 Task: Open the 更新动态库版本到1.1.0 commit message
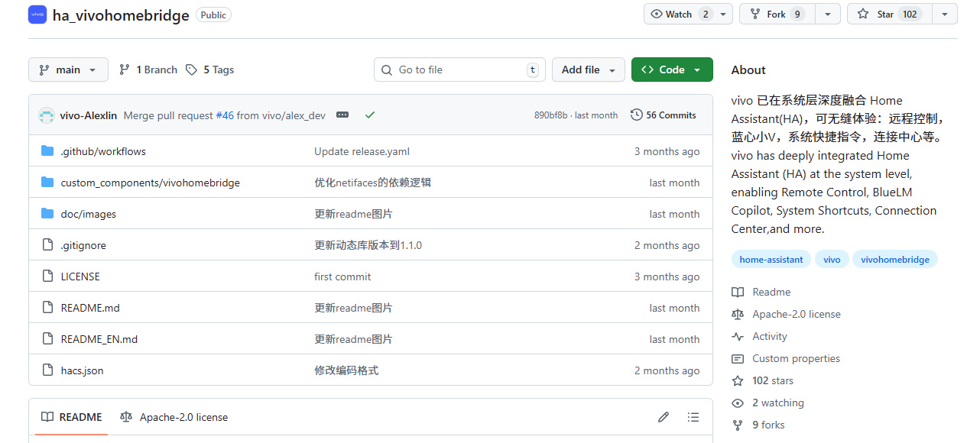[x=368, y=245]
